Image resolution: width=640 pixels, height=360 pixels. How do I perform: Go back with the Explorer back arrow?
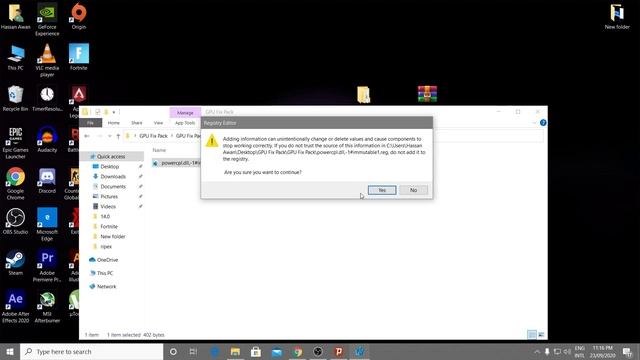tap(87, 136)
